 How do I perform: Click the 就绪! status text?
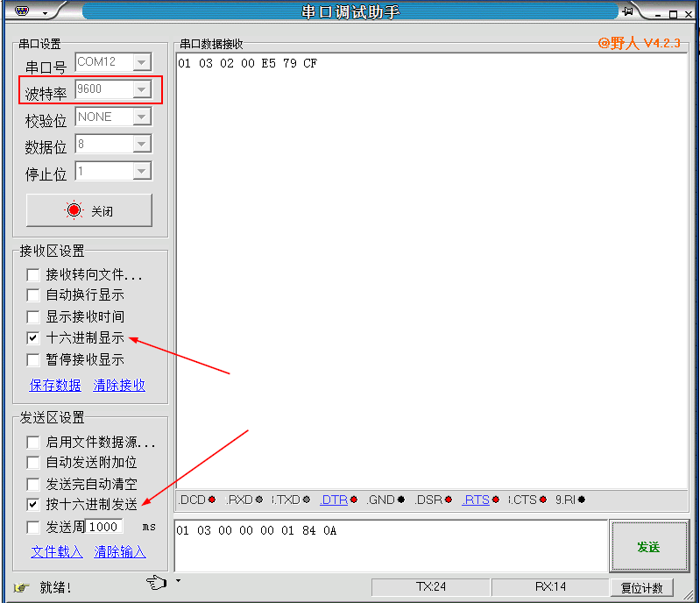tap(55, 587)
